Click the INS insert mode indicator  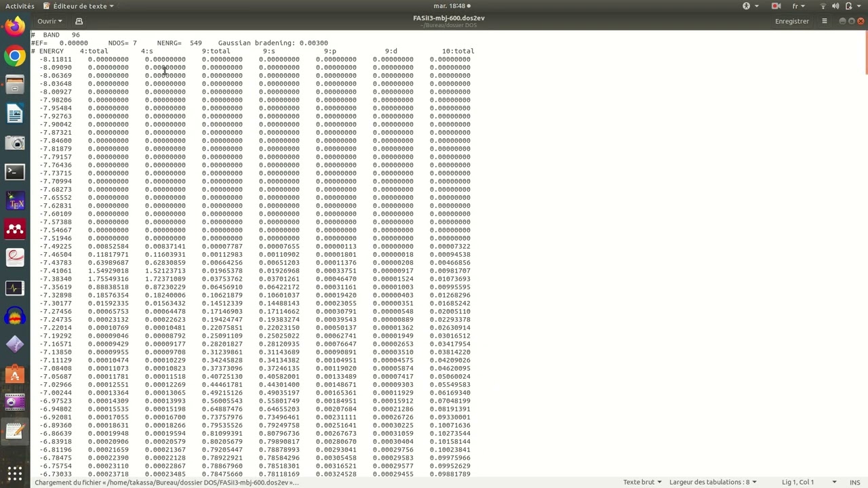pyautogui.click(x=854, y=482)
